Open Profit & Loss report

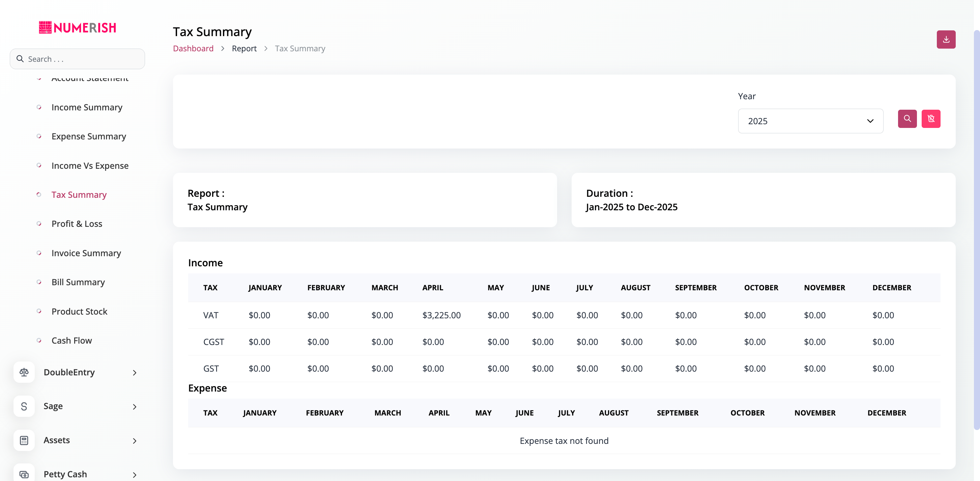[x=77, y=224]
